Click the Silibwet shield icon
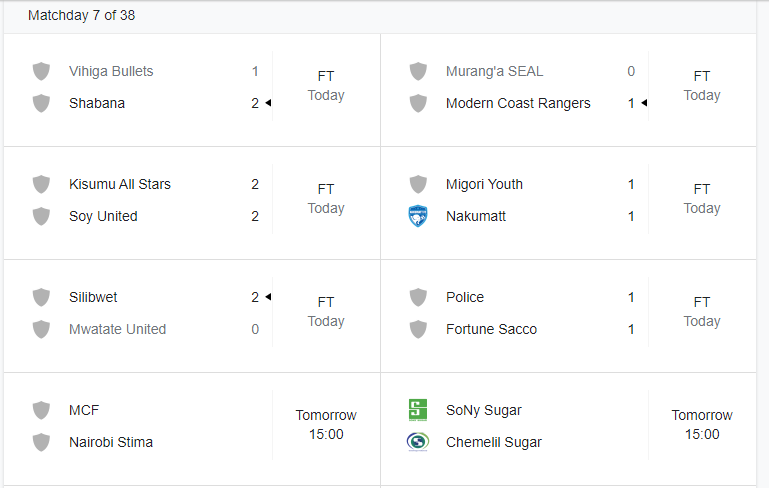Screen dimensions: 769x488 pos(41,297)
